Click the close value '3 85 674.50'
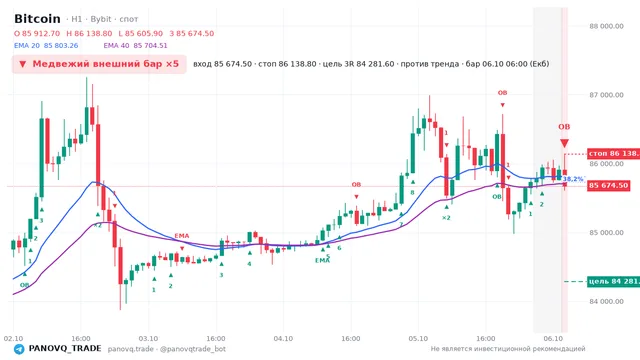The height and width of the screenshot is (360, 640). pos(191,33)
